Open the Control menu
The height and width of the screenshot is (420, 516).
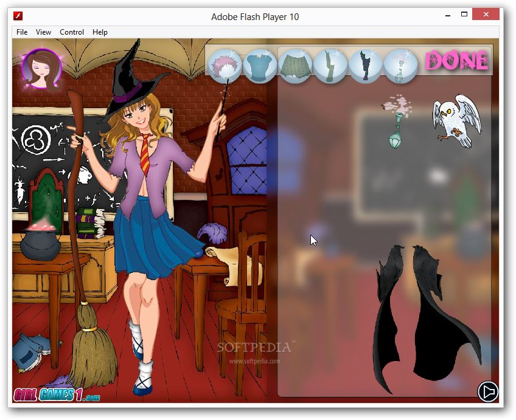coord(72,32)
